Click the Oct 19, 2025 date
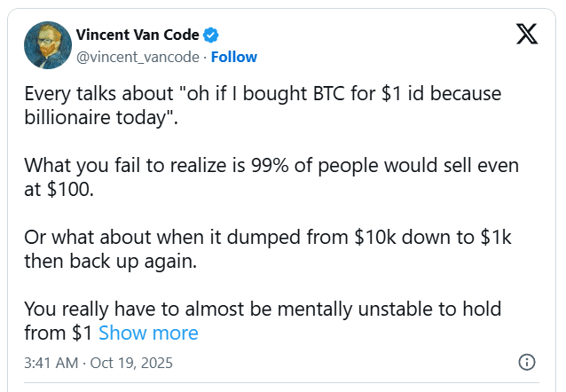 pyautogui.click(x=130, y=363)
